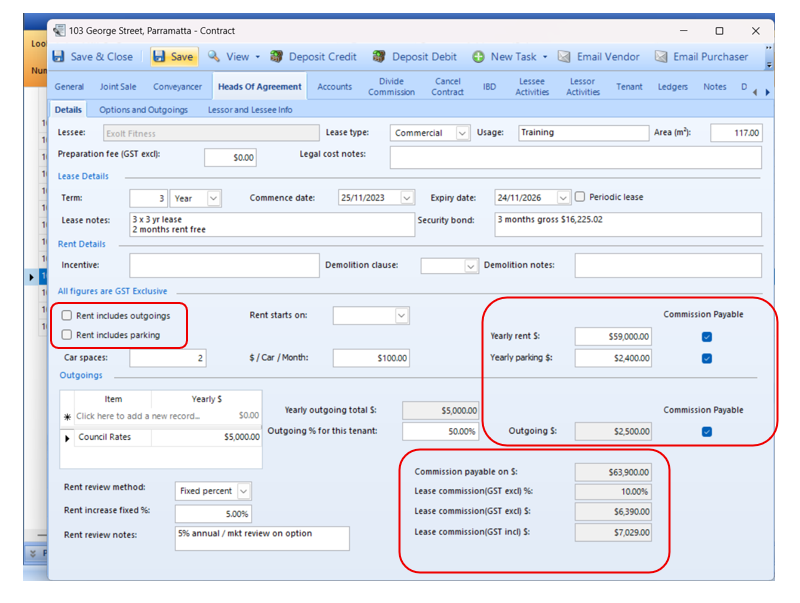
Task: Click the Preparation fee $0.00 field
Action: coord(230,158)
